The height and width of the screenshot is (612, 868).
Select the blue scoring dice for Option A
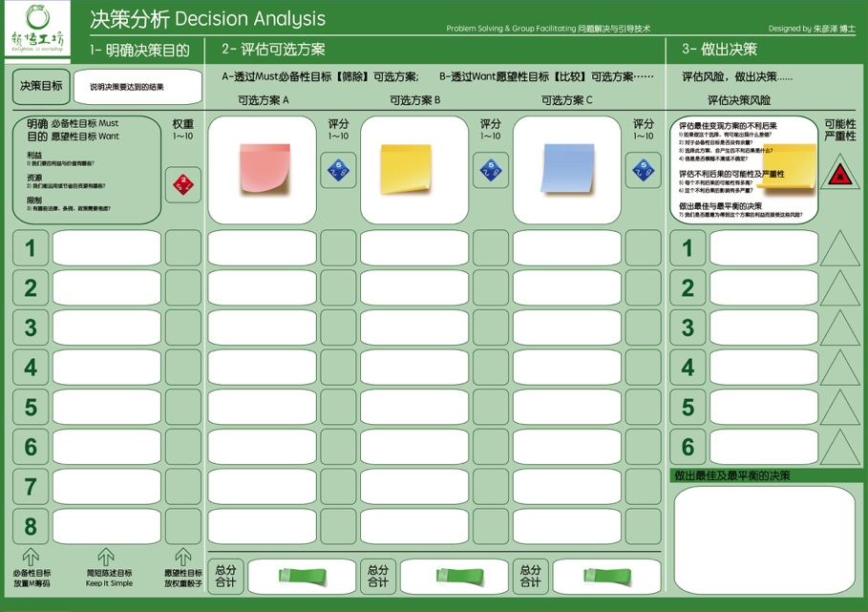coord(338,171)
